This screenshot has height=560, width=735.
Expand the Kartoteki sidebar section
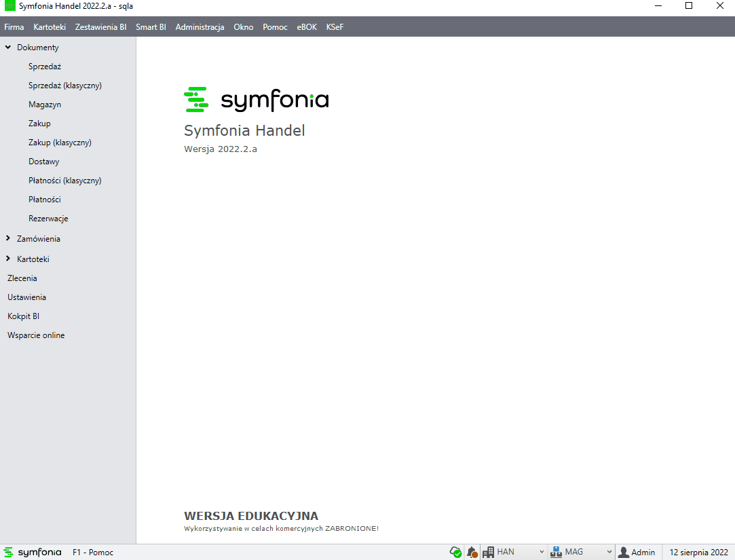point(8,259)
